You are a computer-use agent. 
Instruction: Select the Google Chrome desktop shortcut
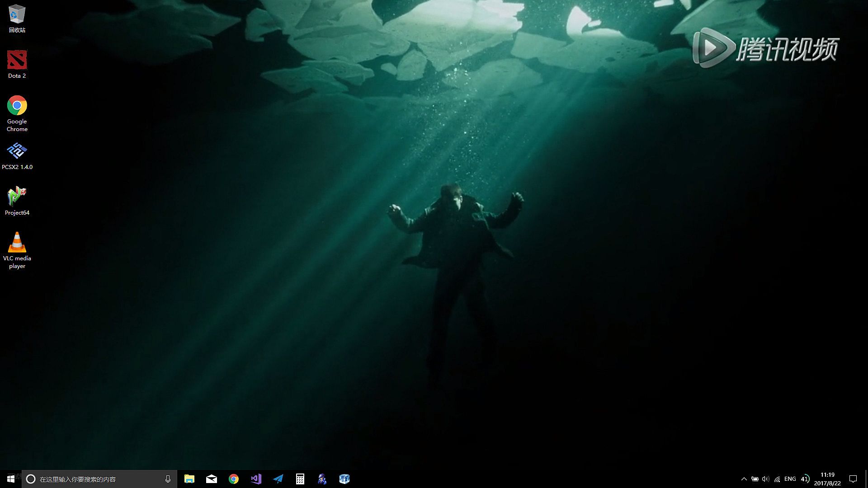[17, 113]
